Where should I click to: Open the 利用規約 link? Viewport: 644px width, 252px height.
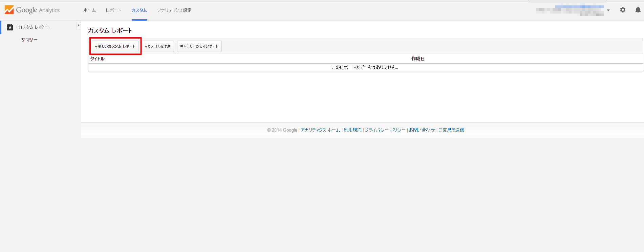tap(352, 130)
